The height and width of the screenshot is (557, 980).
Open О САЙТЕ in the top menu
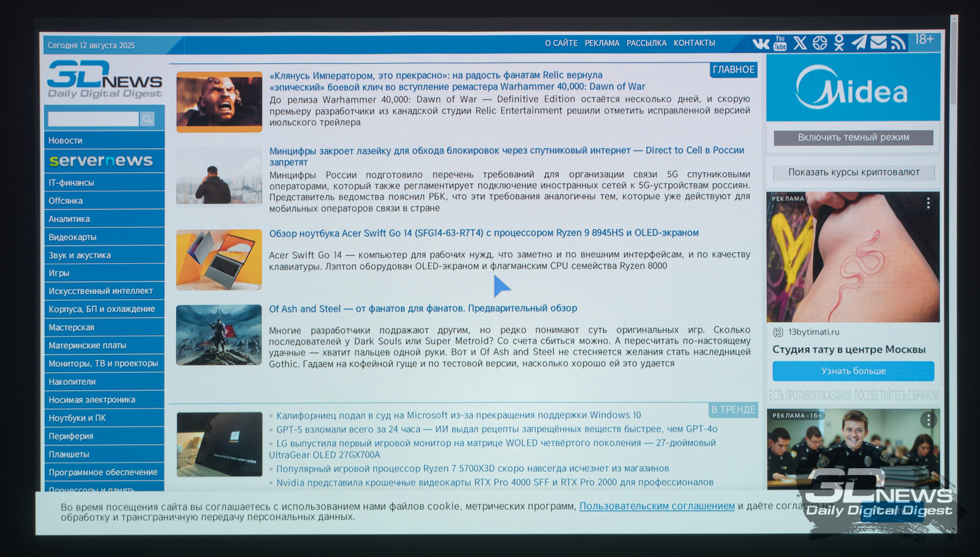click(561, 44)
